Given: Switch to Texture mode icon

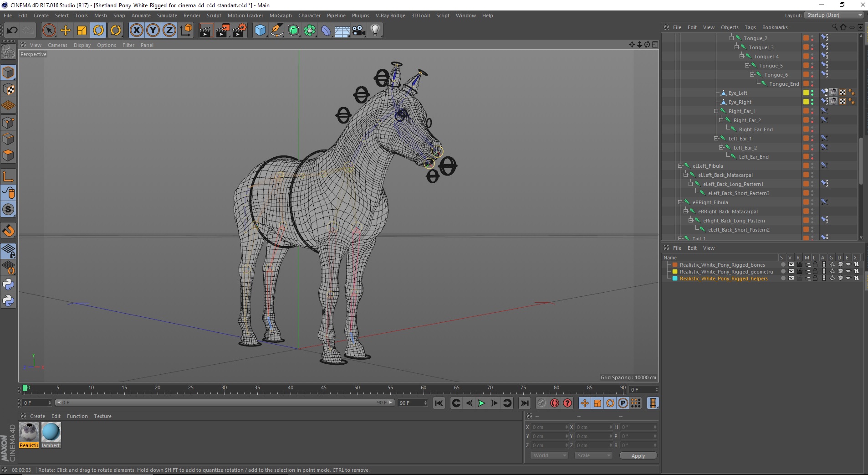Looking at the screenshot, I should coord(8,89).
